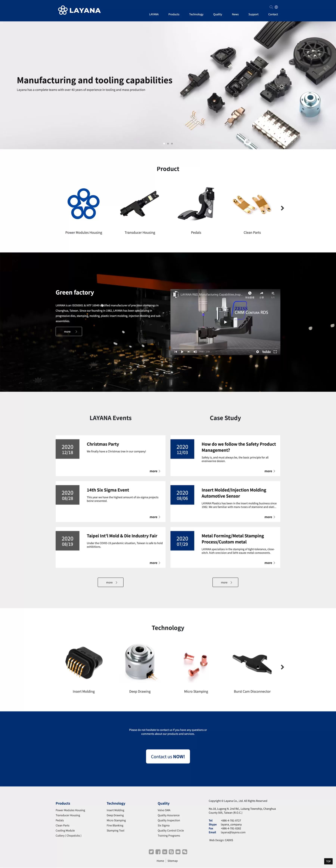The height and width of the screenshot is (868, 336).
Task: Click the Contact us NOW! button
Action: (x=168, y=756)
